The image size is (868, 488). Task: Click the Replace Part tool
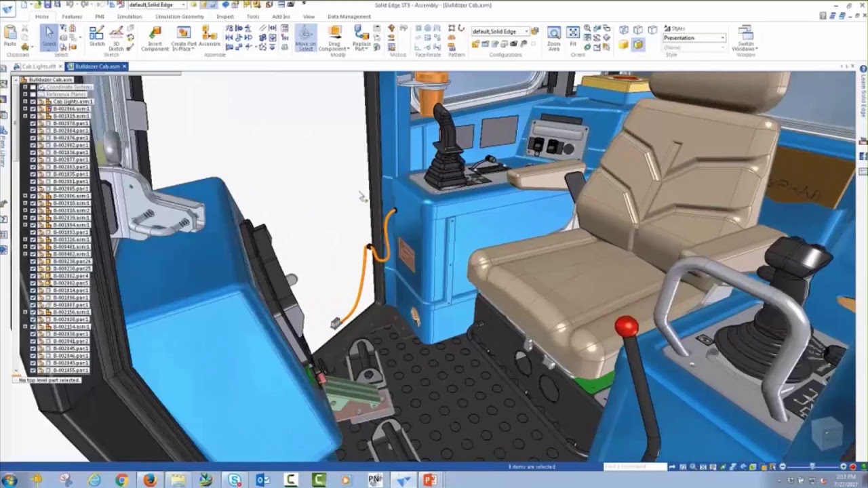click(x=361, y=39)
